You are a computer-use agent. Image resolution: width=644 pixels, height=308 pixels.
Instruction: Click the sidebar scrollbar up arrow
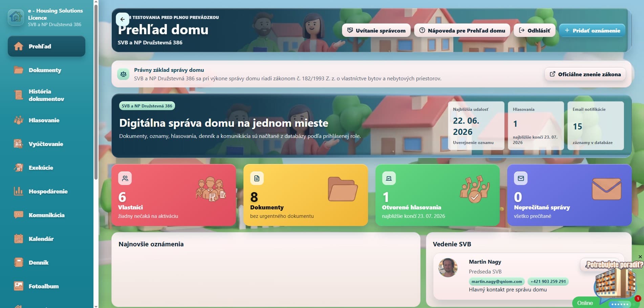[x=96, y=2]
